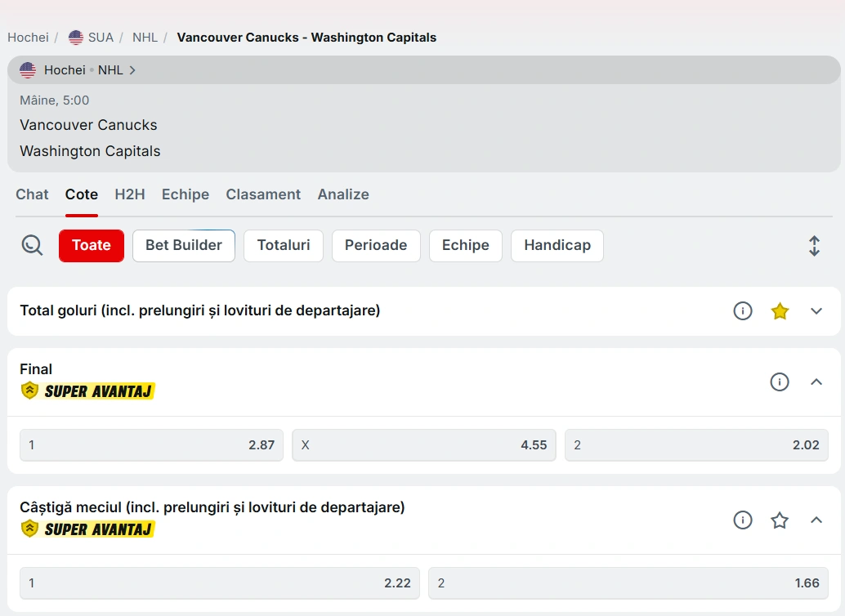Favorite the Câștigă meciul market star

pyautogui.click(x=780, y=520)
